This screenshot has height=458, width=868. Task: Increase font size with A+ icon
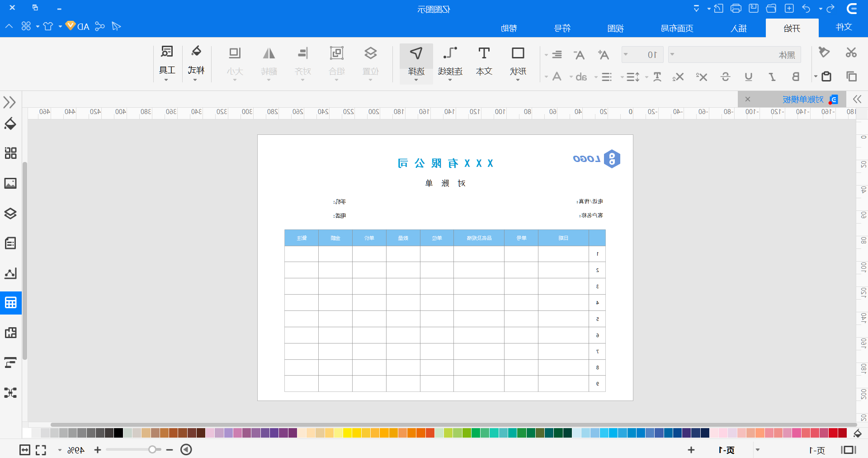pos(603,55)
